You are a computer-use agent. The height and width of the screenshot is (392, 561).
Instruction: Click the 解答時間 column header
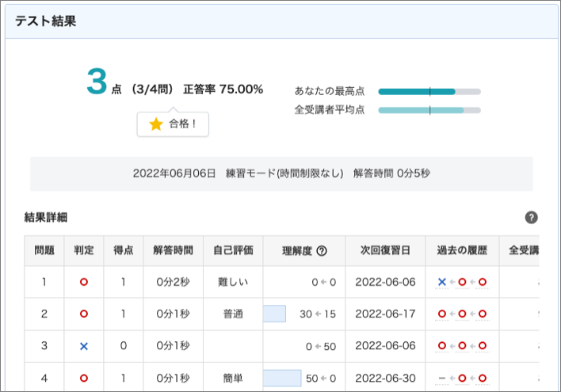(x=173, y=251)
